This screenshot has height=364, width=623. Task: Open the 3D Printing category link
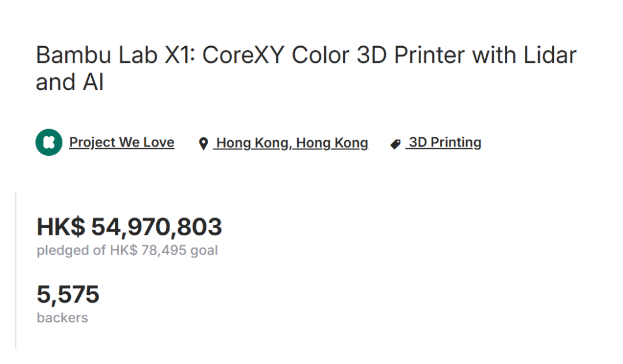coord(445,142)
